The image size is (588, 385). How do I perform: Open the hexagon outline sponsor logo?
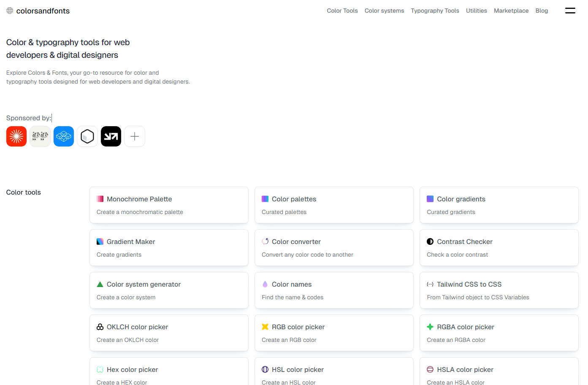point(87,136)
